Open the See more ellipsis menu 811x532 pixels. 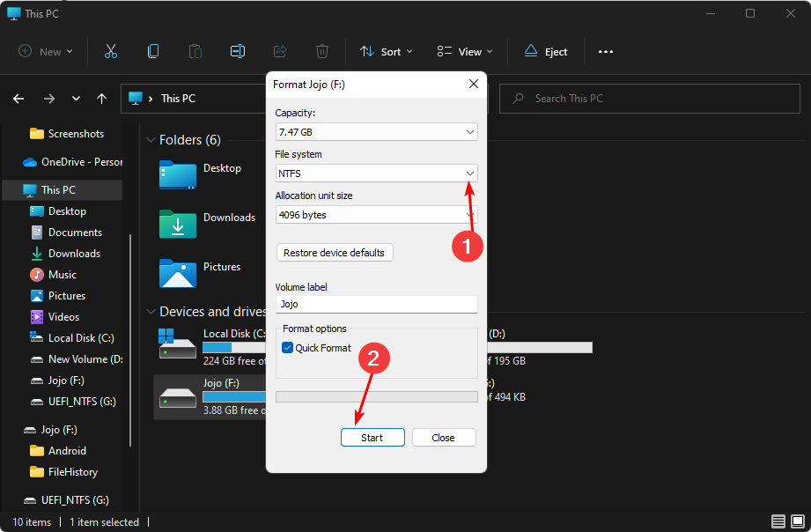point(606,51)
